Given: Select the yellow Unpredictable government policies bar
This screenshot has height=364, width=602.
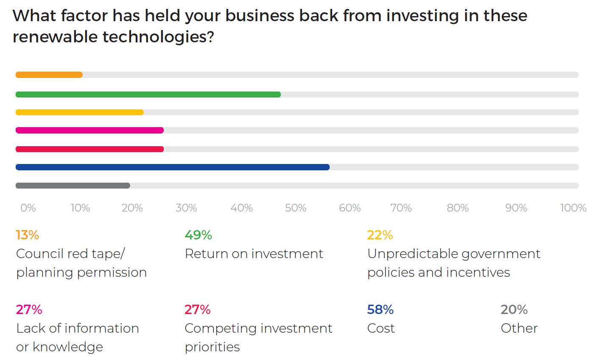Looking at the screenshot, I should tap(79, 112).
